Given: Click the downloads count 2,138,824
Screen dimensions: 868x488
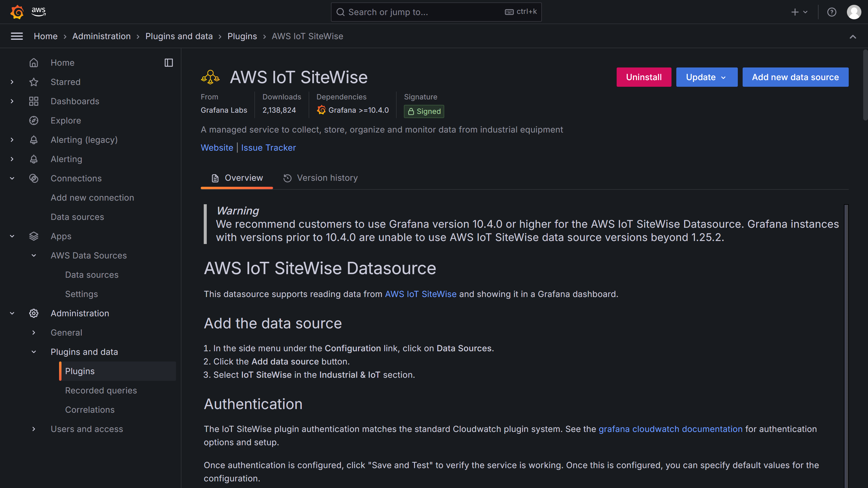Looking at the screenshot, I should click(x=279, y=110).
